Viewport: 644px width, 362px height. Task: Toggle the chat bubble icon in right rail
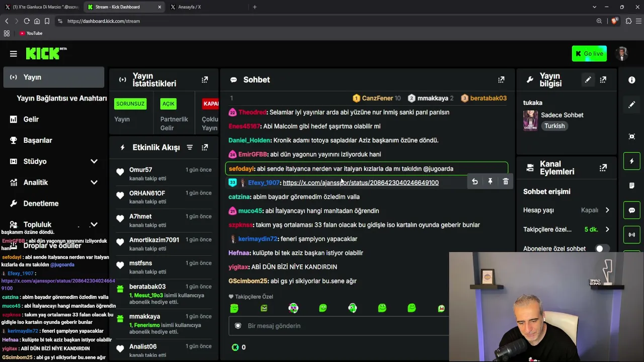pyautogui.click(x=632, y=210)
